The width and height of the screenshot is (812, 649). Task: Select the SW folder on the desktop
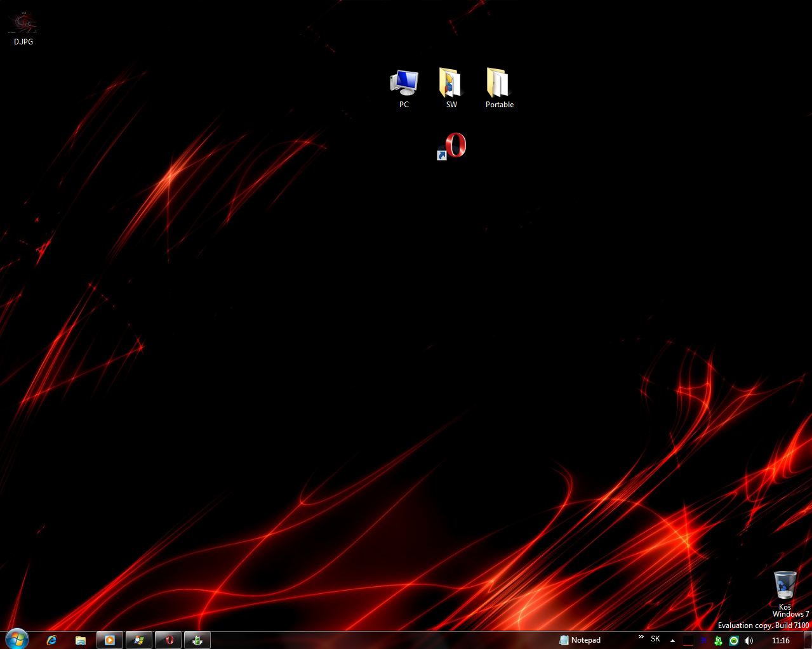[x=451, y=88]
